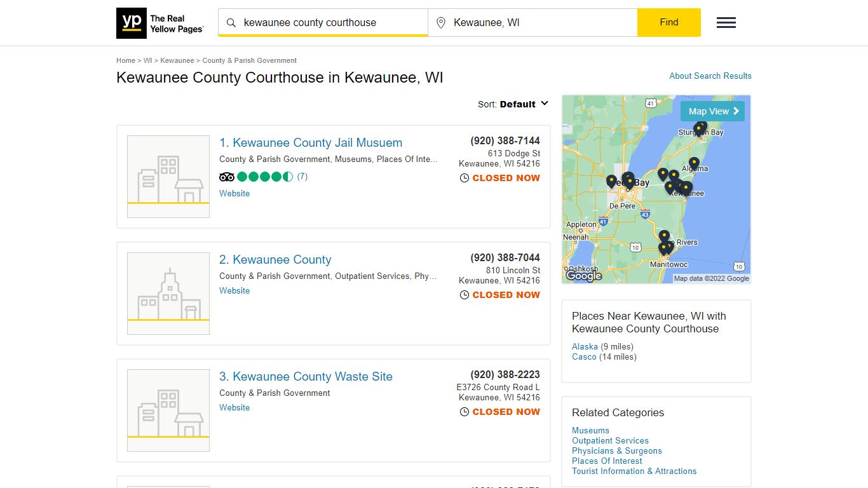This screenshot has width=868, height=488.
Task: Click phone number (920) 388-7144
Action: [505, 141]
